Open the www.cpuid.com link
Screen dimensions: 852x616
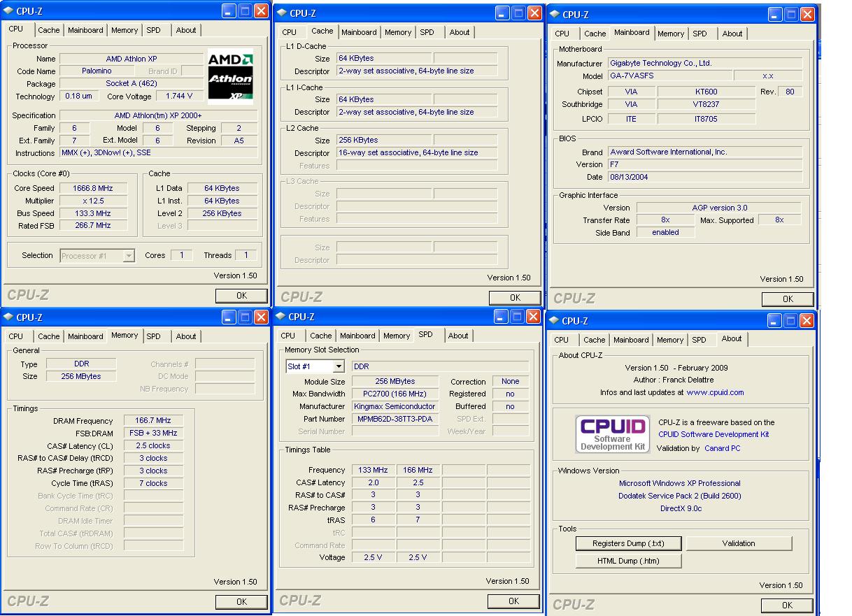(x=715, y=393)
